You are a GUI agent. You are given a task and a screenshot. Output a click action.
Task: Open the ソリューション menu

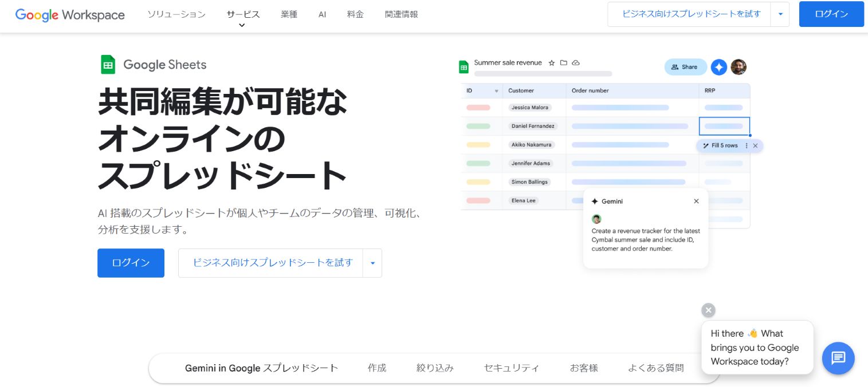(x=176, y=14)
